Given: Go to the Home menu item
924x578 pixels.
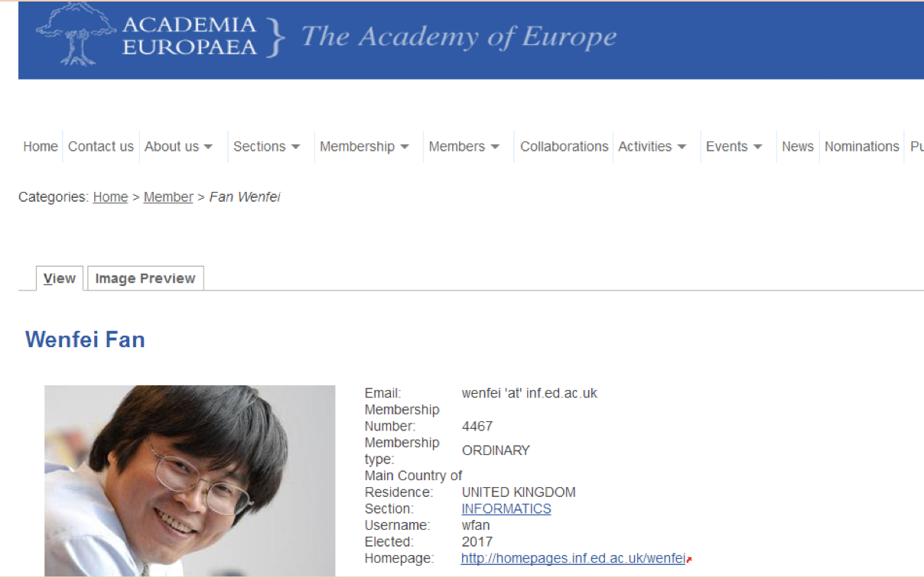Looking at the screenshot, I should [41, 147].
